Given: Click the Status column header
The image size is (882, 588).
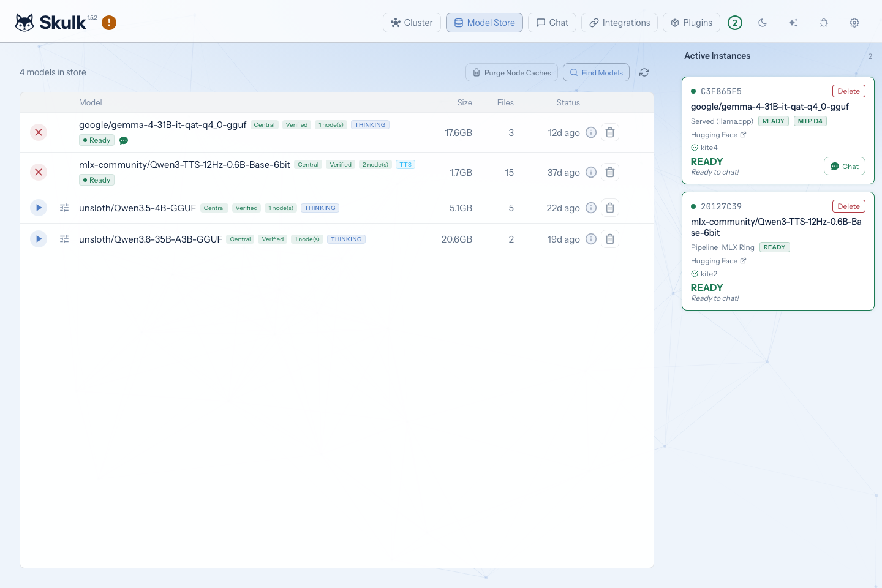Looking at the screenshot, I should 568,102.
